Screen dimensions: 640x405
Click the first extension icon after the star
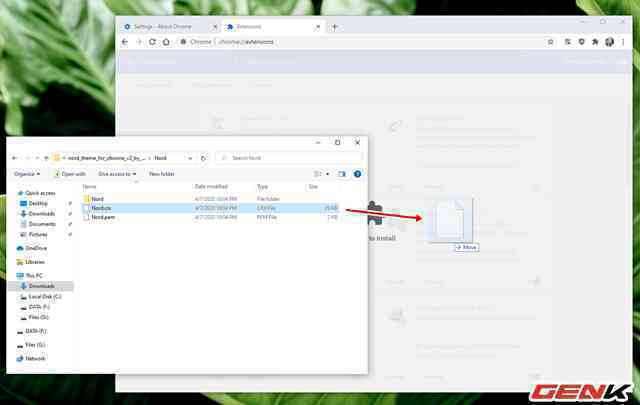(x=568, y=42)
